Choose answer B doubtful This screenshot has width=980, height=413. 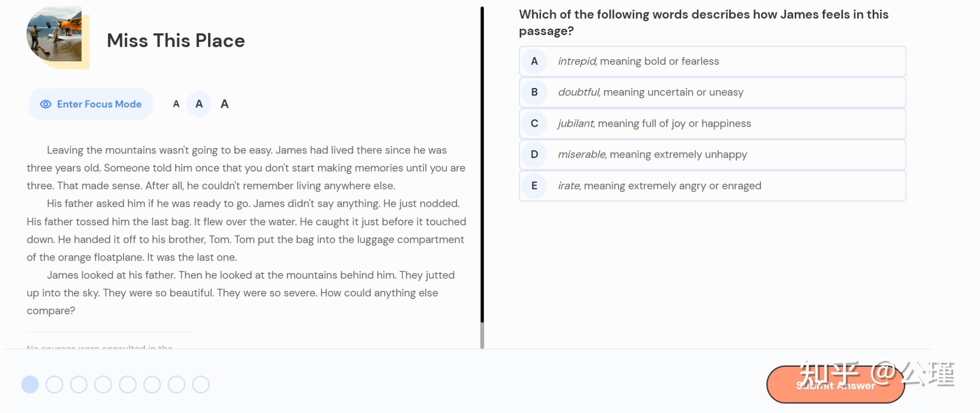712,92
